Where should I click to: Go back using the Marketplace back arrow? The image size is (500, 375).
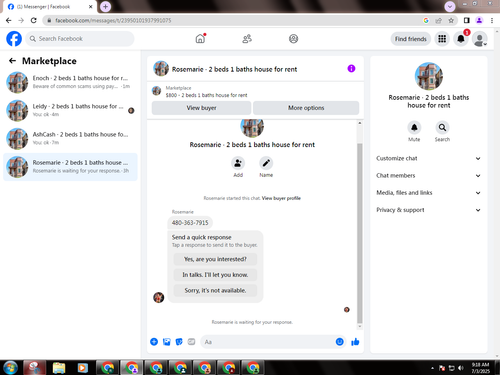[12, 61]
